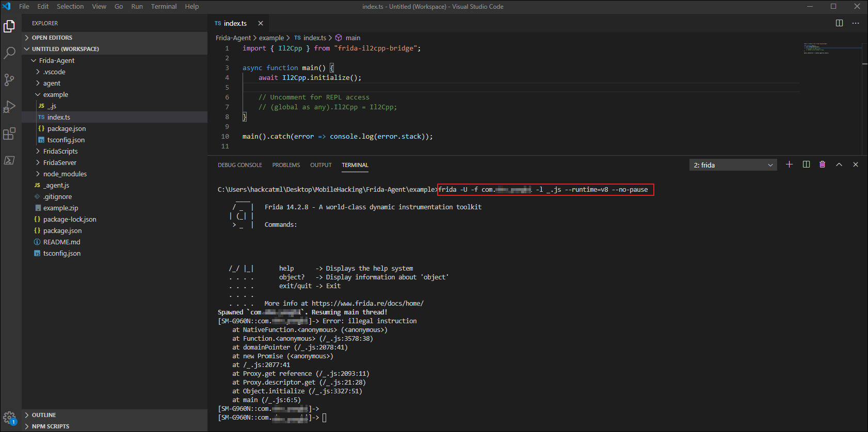Viewport: 868px width, 432px height.
Task: Switch to the Output tab
Action: coord(321,165)
